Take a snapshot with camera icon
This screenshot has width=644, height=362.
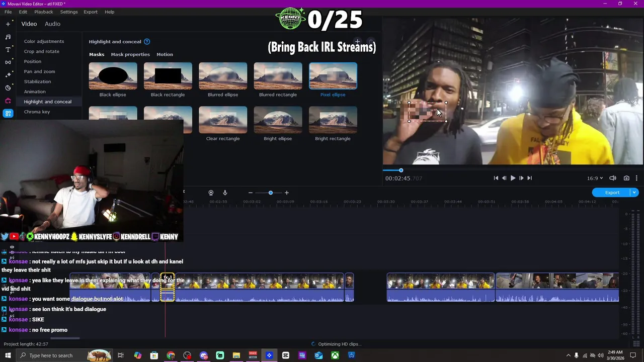coord(626,178)
